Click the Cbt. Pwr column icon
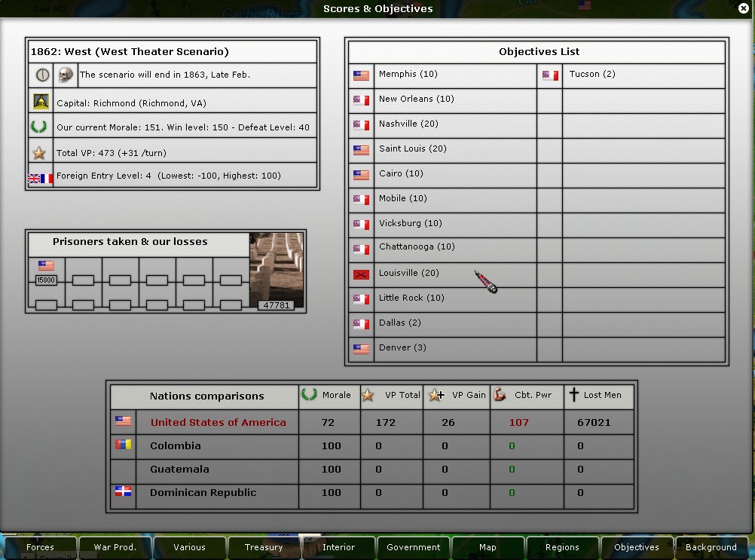 [x=500, y=395]
